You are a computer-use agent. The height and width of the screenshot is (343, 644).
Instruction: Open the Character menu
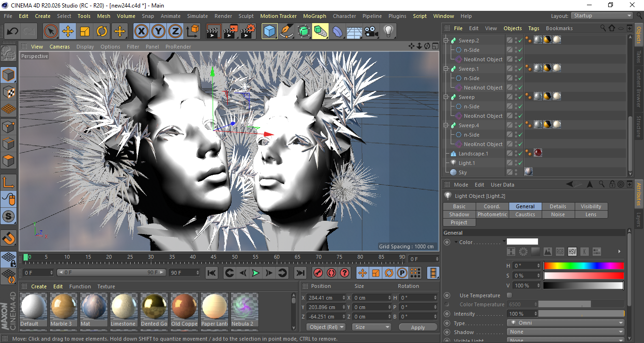pyautogui.click(x=344, y=16)
